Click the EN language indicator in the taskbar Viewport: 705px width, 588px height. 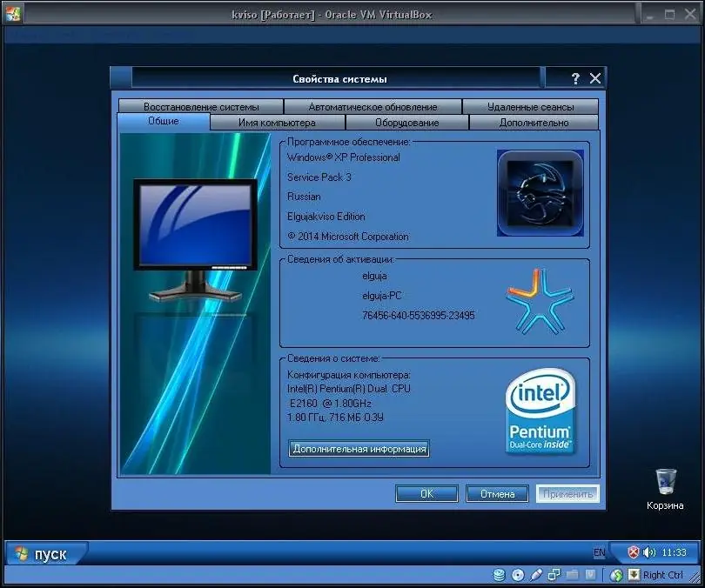tap(601, 551)
